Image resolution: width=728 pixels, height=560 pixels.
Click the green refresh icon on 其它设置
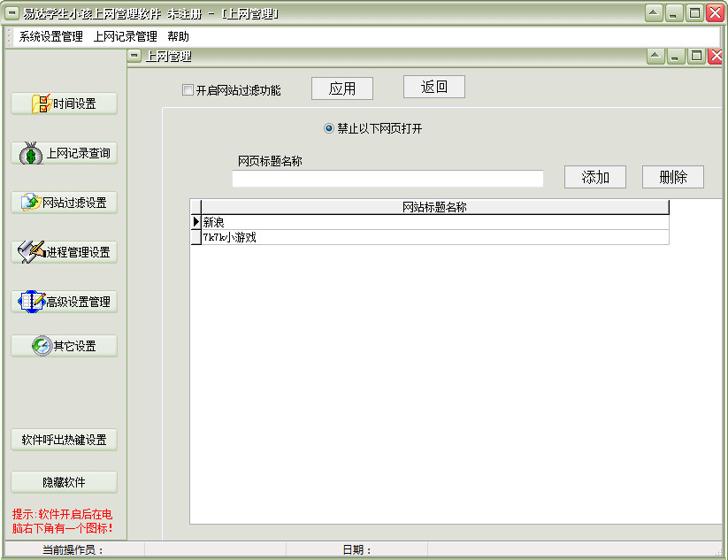pos(42,346)
